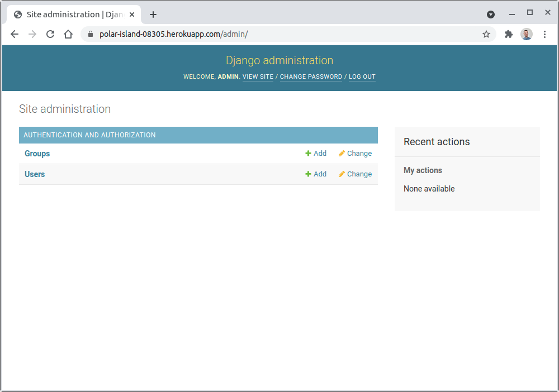This screenshot has width=559, height=392.
Task: Open the extensions puzzle icon
Action: pyautogui.click(x=508, y=34)
